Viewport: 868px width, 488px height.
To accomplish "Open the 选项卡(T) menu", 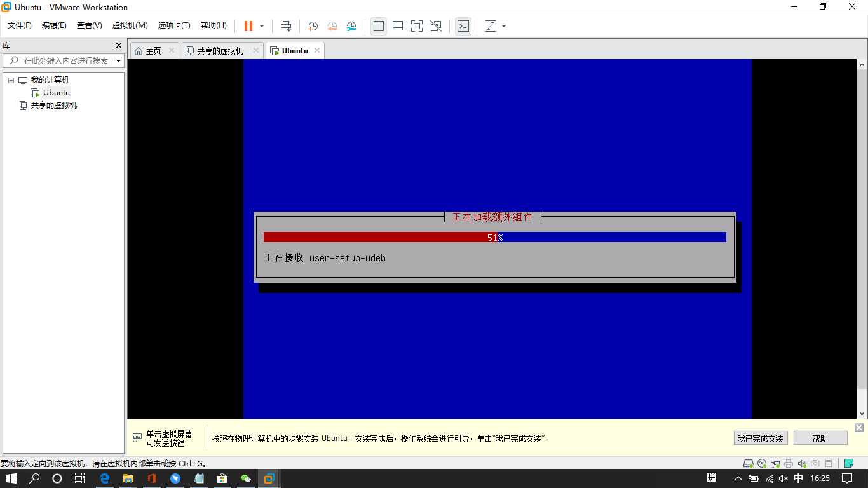I will tap(174, 25).
